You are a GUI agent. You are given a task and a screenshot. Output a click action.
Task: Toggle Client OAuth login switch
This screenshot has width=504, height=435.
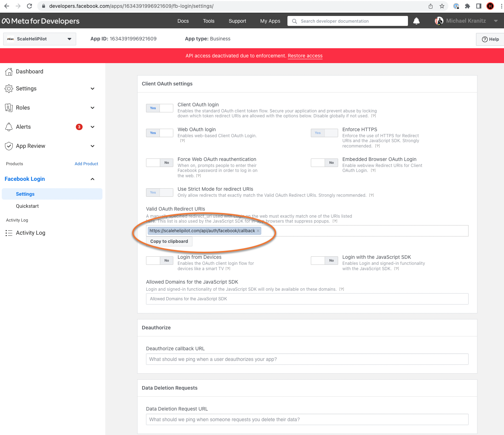tap(159, 108)
